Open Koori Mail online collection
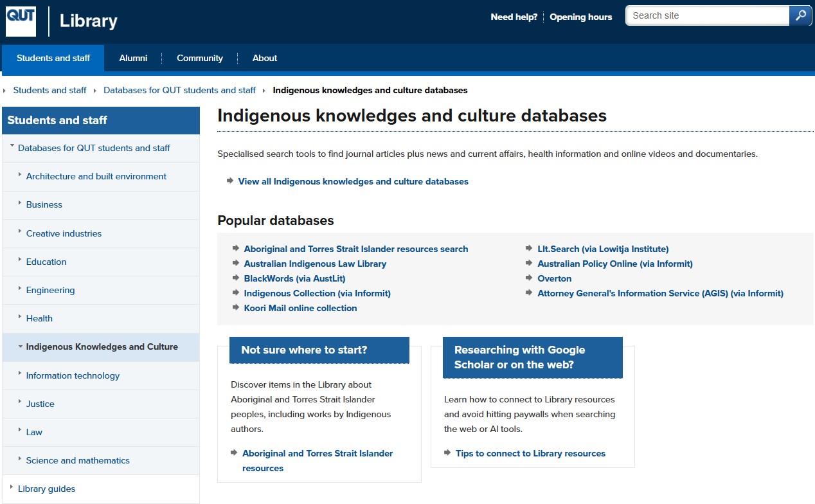 coord(300,308)
